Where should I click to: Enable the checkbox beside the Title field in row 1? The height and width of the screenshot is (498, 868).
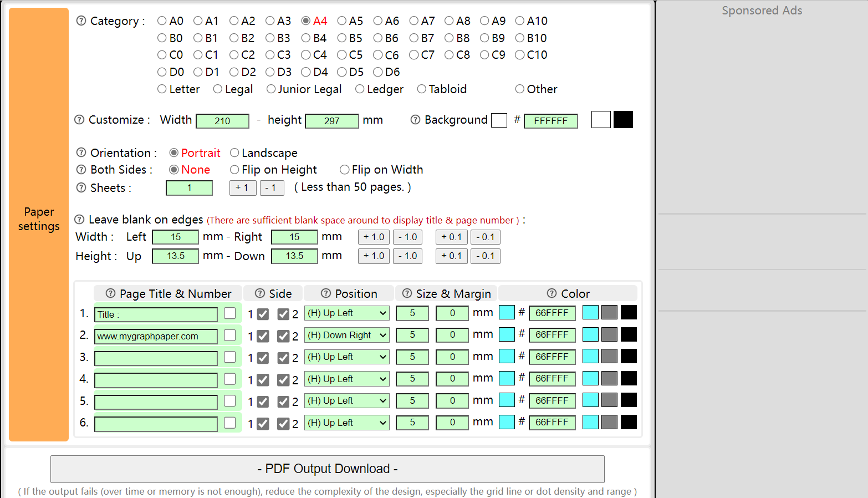(x=230, y=313)
